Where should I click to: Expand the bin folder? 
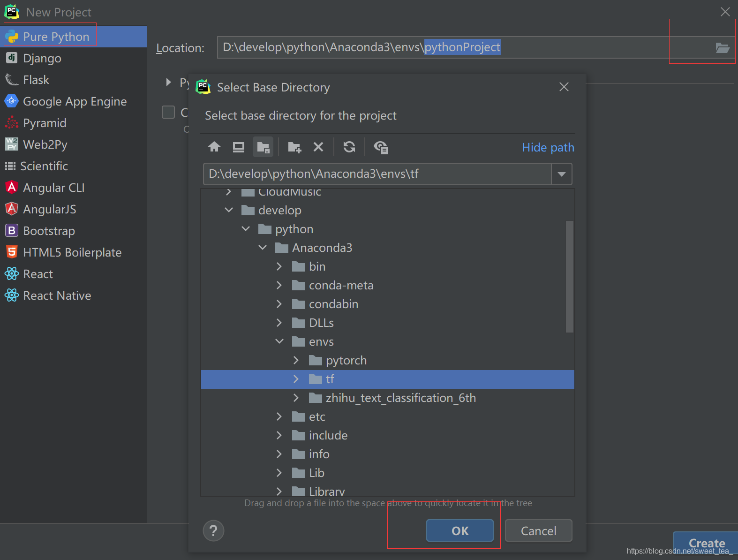279,266
